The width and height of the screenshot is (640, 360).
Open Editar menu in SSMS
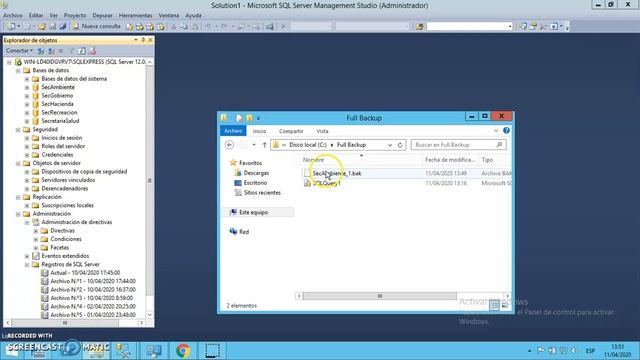tap(36, 15)
